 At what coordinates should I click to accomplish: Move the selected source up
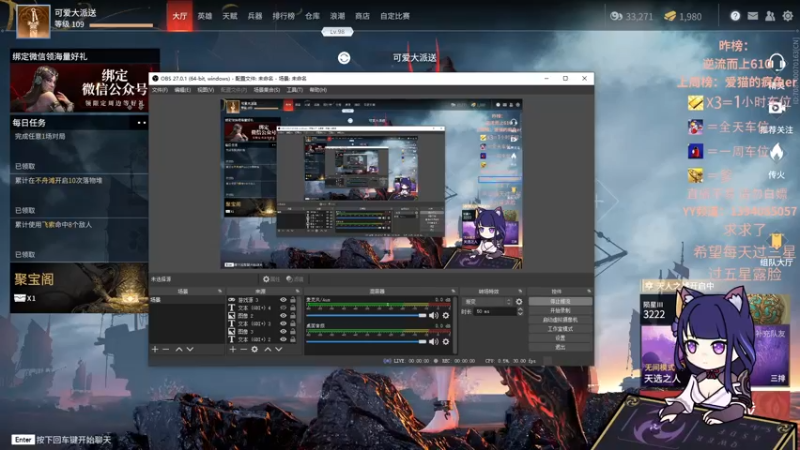[267, 349]
